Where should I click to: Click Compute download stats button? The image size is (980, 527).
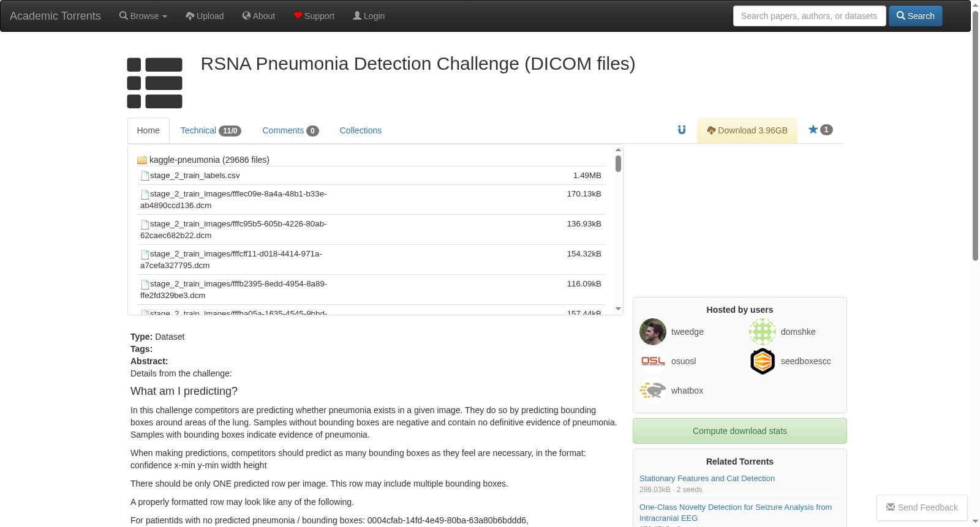coord(740,431)
